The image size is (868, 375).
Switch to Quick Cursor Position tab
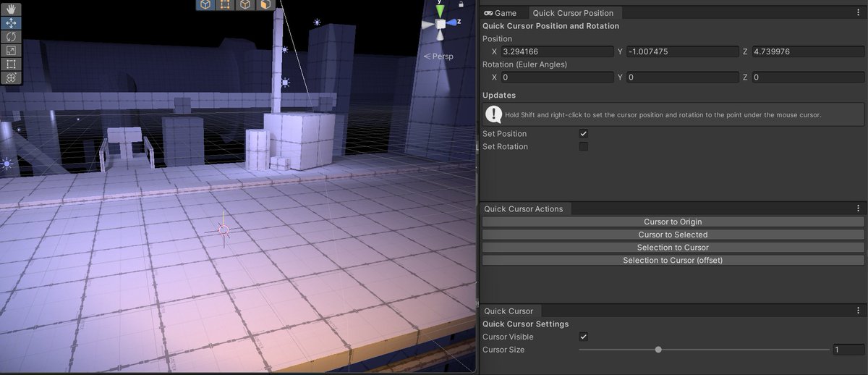(573, 13)
